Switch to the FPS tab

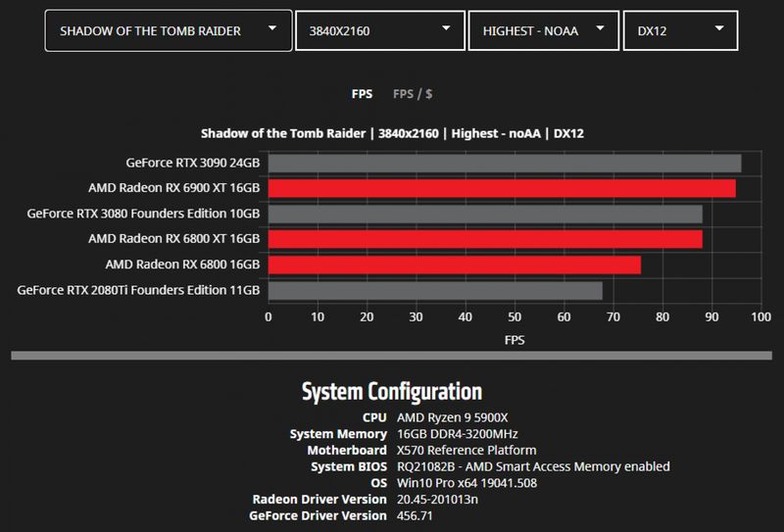[x=362, y=94]
